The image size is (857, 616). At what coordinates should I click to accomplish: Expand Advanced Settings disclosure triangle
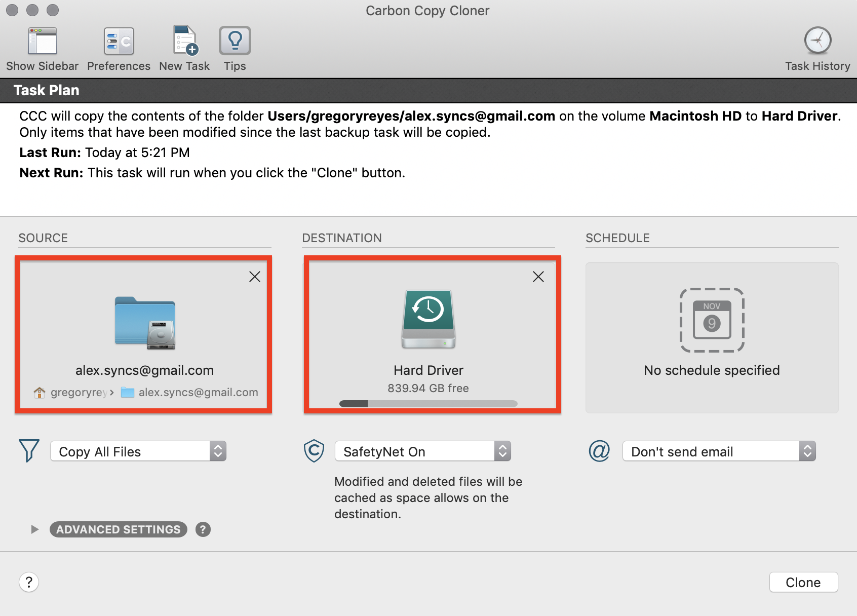coord(34,529)
